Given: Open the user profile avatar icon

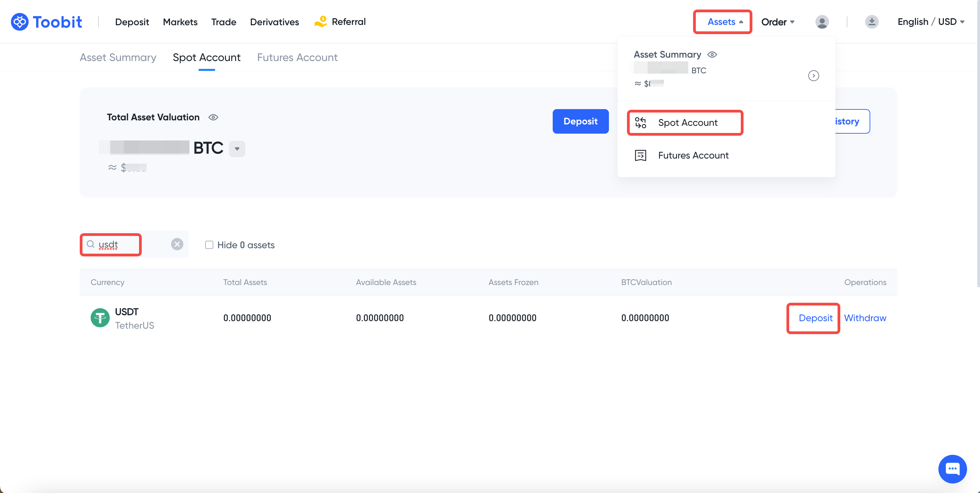Looking at the screenshot, I should point(822,22).
